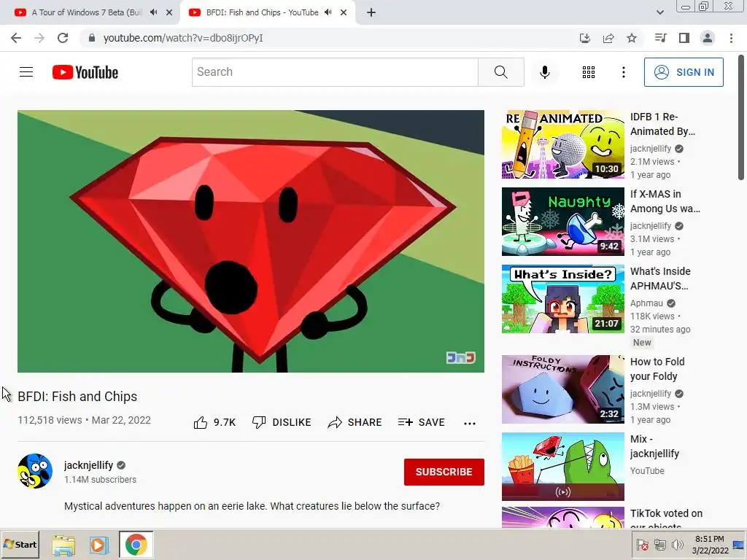View site lock information icon

pyautogui.click(x=91, y=38)
